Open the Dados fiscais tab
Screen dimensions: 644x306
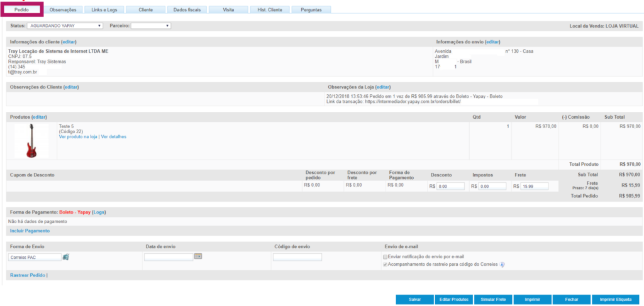(x=187, y=10)
